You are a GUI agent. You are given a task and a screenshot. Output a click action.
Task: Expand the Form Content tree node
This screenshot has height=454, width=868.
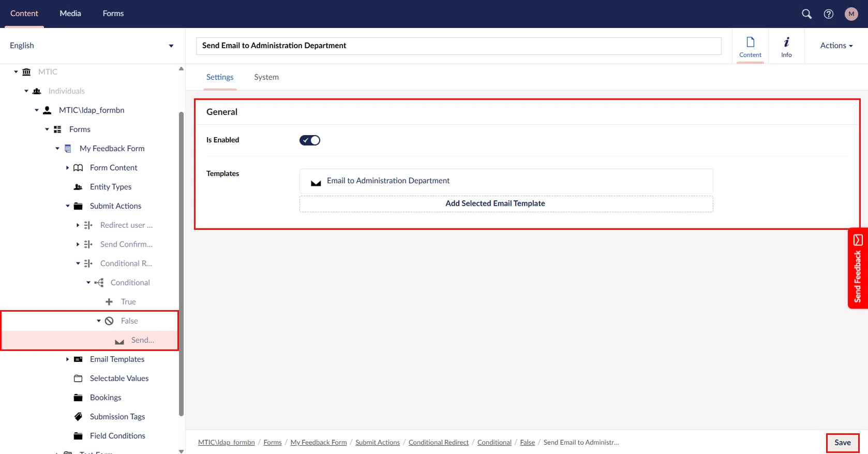pos(67,168)
